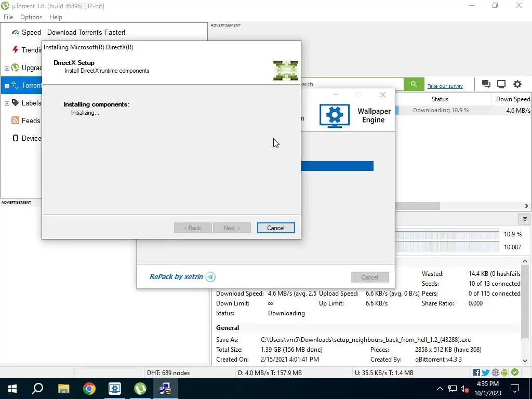Click the remote monitor icon in uTorrent toolbar
Viewport: 532px width, 399px height.
coord(501,84)
